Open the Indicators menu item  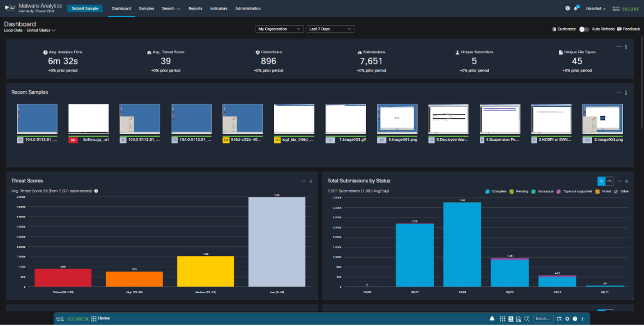pyautogui.click(x=218, y=9)
